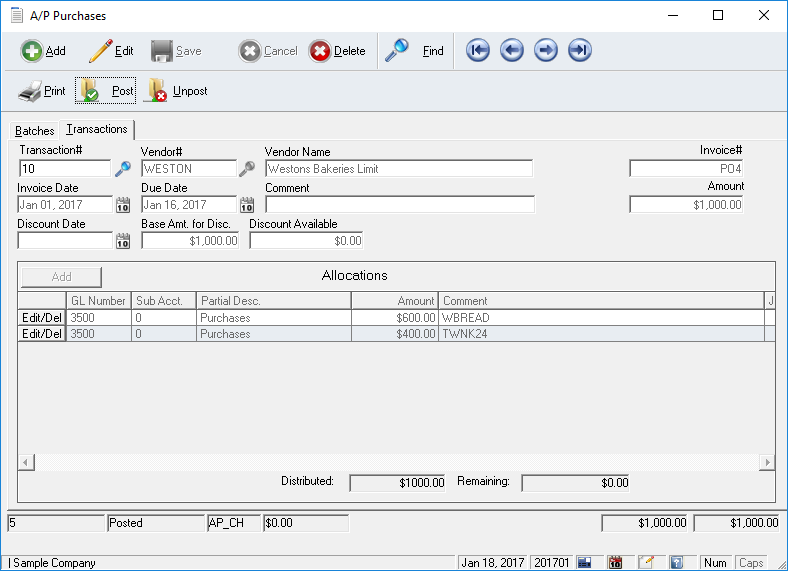Open the status bar calendar icon
The width and height of the screenshot is (788, 571).
(616, 563)
